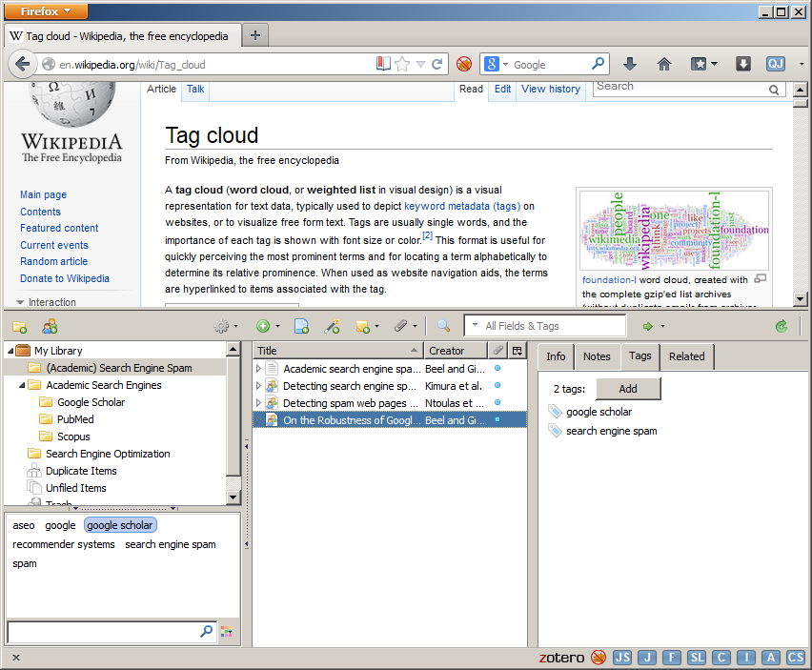Click the Zotero book icon in address bar

point(383,64)
